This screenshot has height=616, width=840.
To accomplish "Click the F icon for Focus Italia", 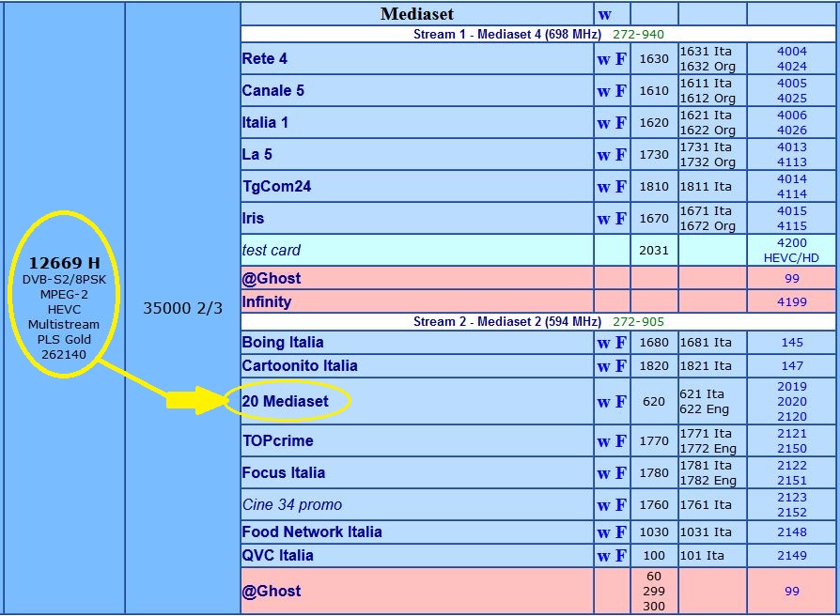I will pyautogui.click(x=620, y=473).
